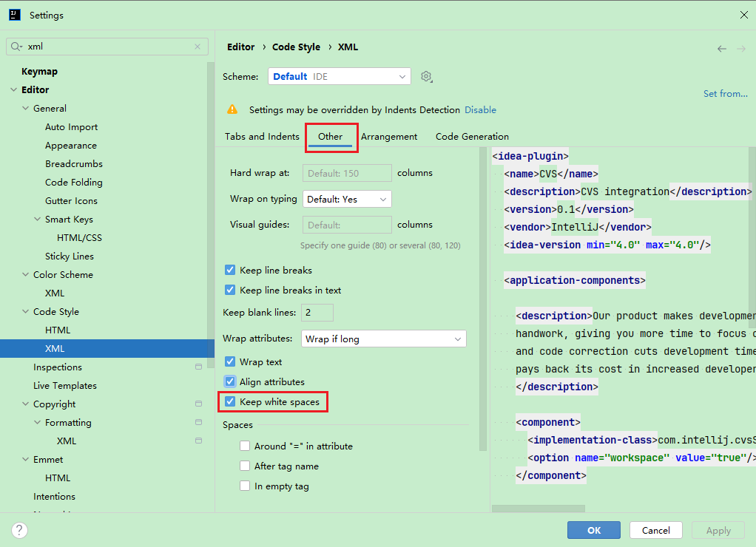
Task: Clear the xml search field text
Action: pyautogui.click(x=198, y=47)
